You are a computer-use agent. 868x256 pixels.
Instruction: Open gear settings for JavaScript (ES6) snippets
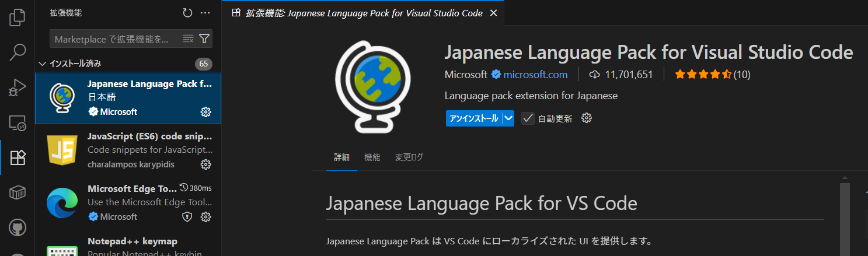point(205,164)
